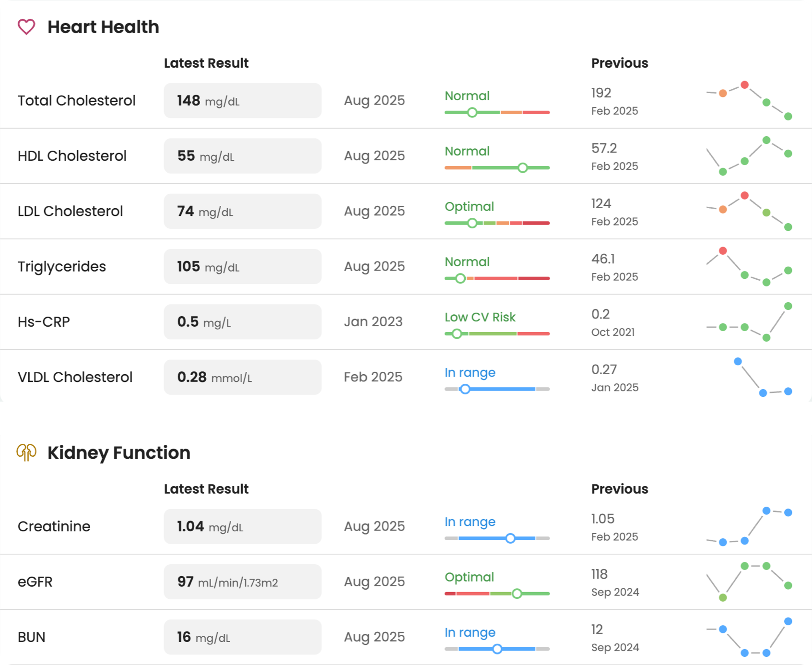Click the Low CV Risk label

480,317
